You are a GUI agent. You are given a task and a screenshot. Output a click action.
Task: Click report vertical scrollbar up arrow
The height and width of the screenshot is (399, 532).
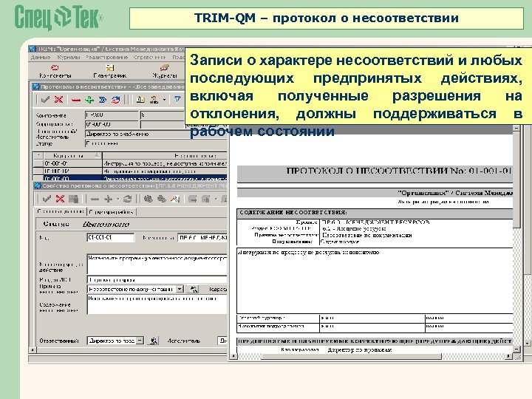[x=516, y=129]
